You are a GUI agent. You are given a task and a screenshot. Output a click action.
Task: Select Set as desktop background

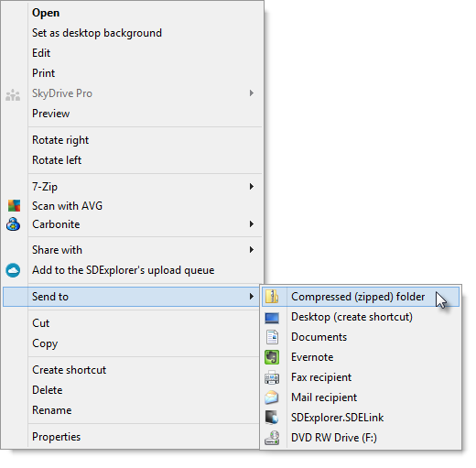coord(132,33)
